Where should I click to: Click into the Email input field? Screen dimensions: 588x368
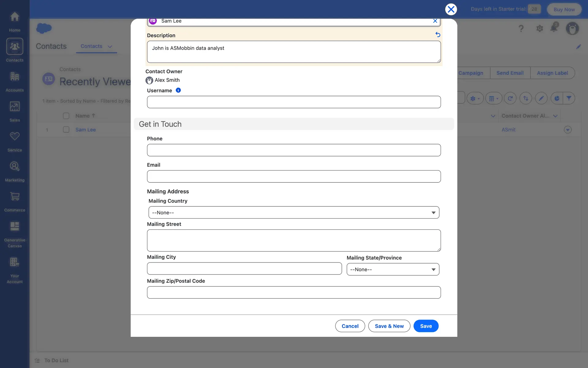(294, 177)
